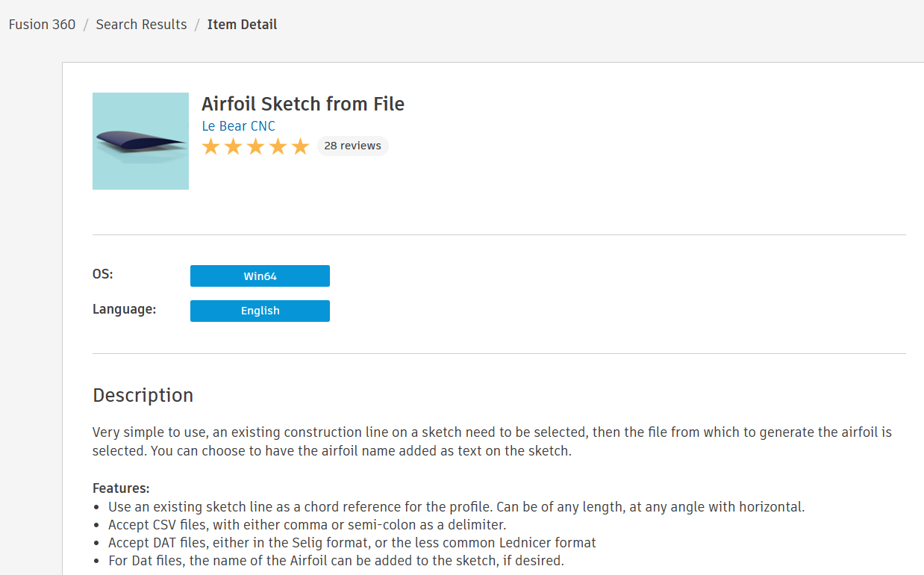Viewport: 924px width, 575px height.
Task: Click the Description section heading
Action: click(x=143, y=395)
